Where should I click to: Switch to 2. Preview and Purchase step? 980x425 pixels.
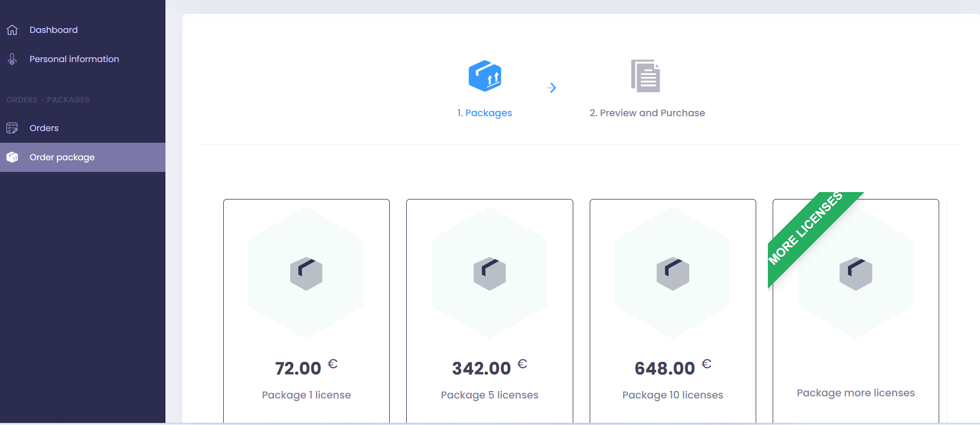[x=647, y=113]
